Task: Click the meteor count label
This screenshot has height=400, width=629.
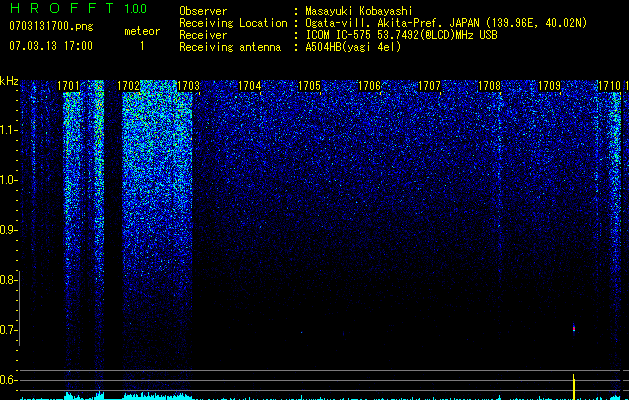Action: pos(142,31)
